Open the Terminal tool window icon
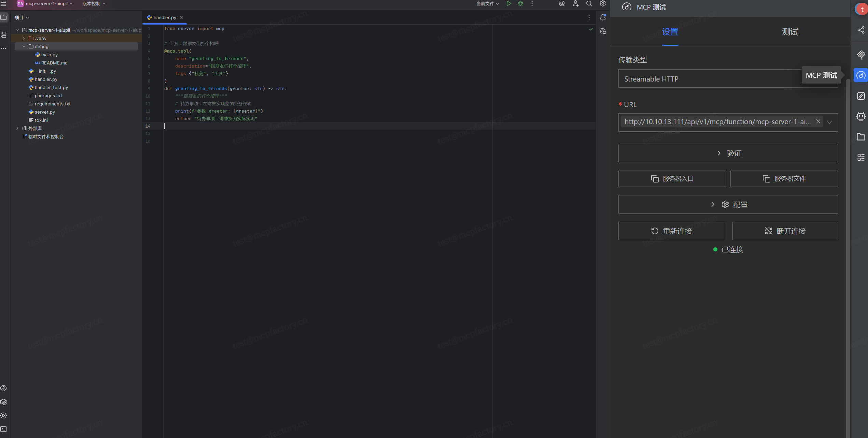The height and width of the screenshot is (438, 868). coord(4,429)
